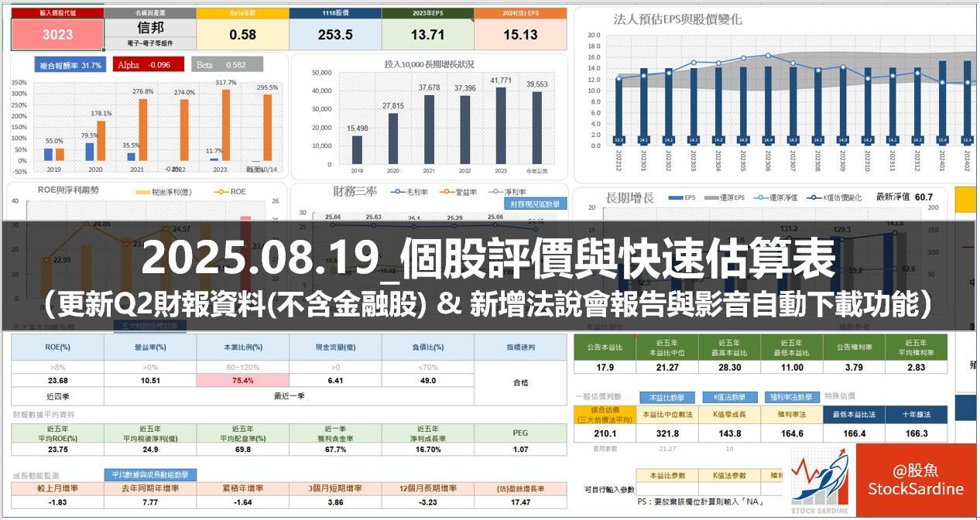Select the stock code input cell showing 3023
This screenshot has height=520, width=980.
pyautogui.click(x=57, y=35)
